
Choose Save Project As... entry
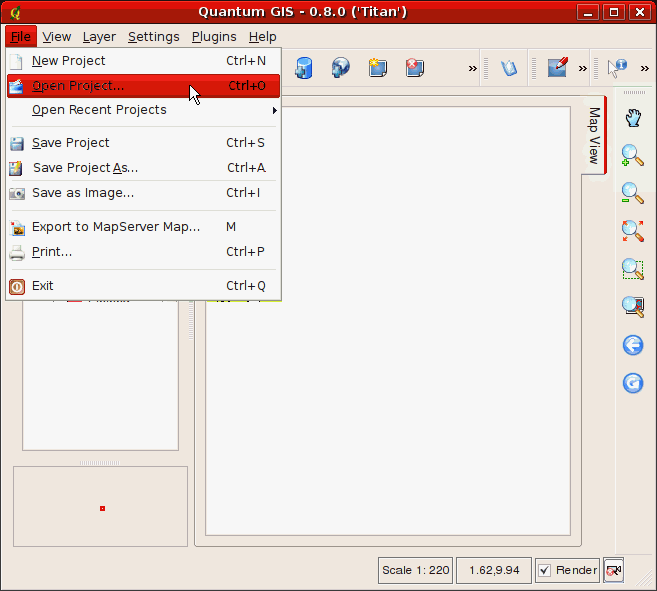tap(143, 168)
